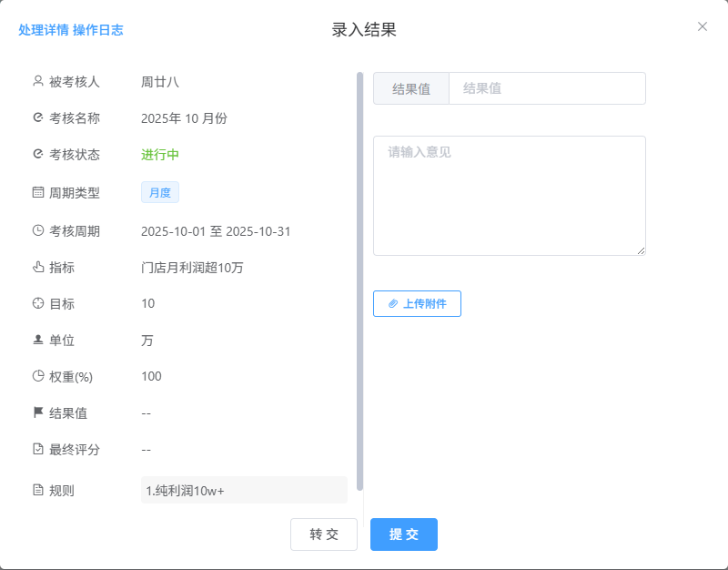Click the 请输入意见 comment textarea
The width and height of the screenshot is (728, 570).
pos(509,196)
